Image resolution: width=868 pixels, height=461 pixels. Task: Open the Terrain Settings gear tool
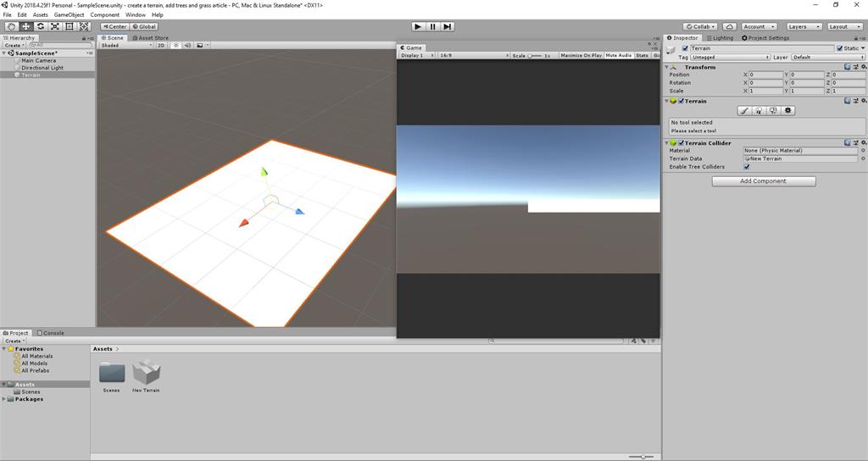click(787, 111)
